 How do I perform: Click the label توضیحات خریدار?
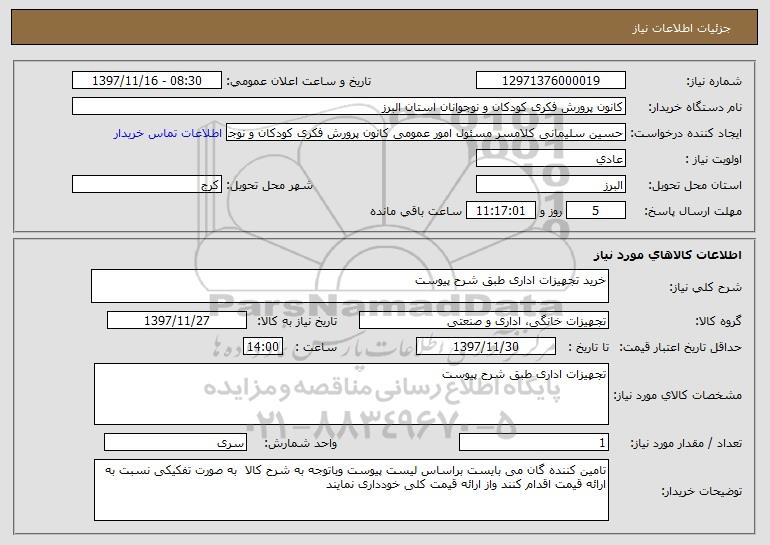click(x=702, y=491)
